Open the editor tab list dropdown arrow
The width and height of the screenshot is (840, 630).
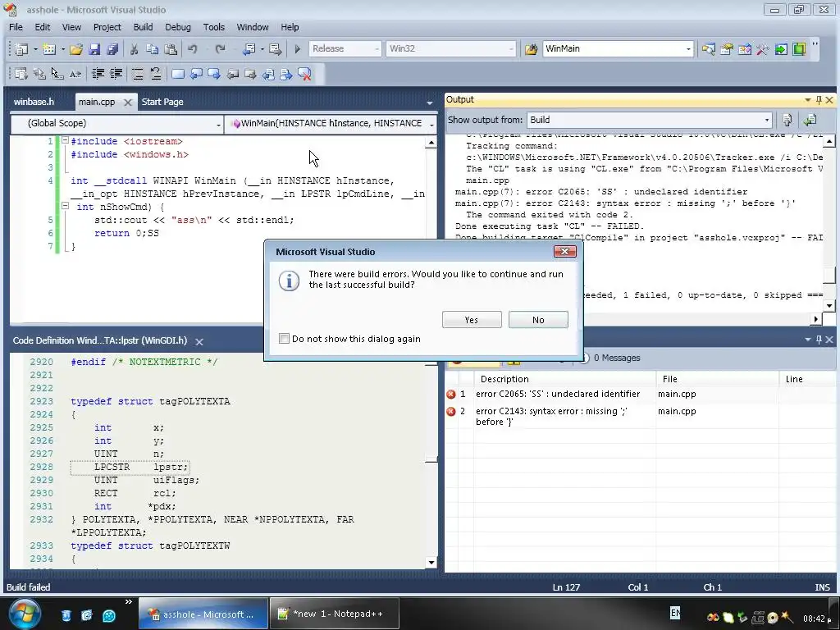tap(430, 103)
